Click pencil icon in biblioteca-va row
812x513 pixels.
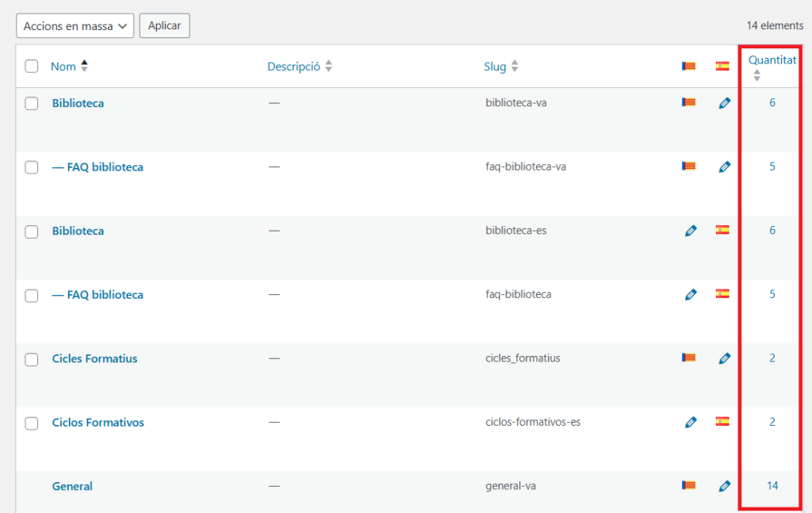[724, 103]
